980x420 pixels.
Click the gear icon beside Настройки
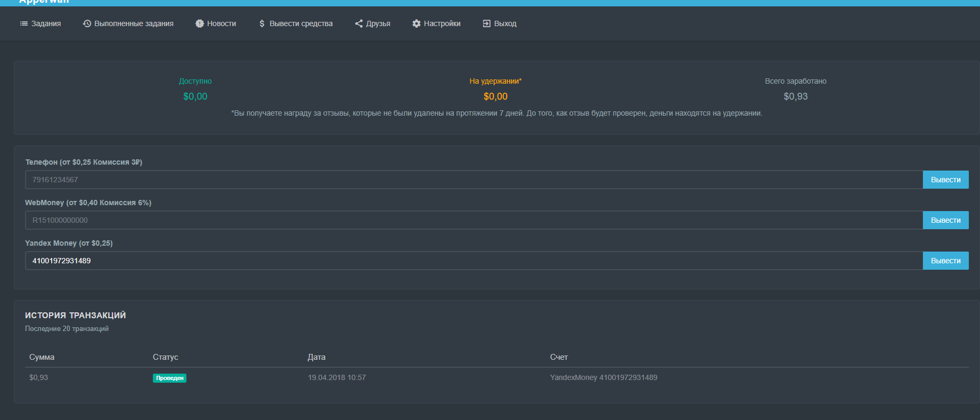click(416, 23)
